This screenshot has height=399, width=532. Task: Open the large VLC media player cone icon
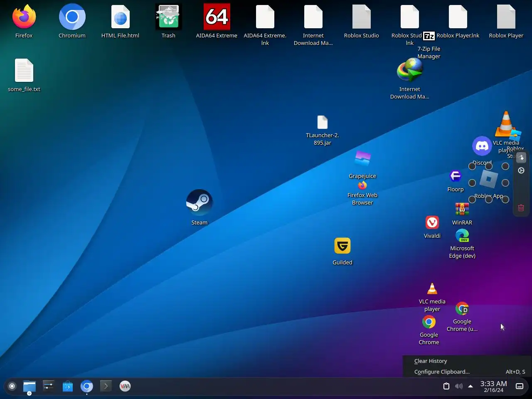click(x=506, y=123)
